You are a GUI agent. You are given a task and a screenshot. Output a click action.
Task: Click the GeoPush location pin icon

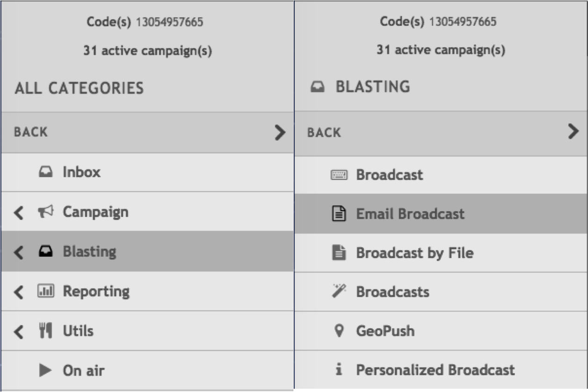pos(339,331)
